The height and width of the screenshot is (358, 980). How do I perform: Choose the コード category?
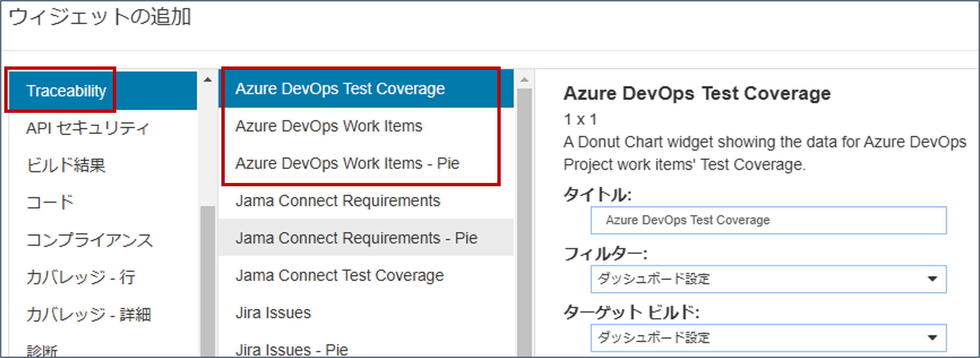[x=50, y=202]
